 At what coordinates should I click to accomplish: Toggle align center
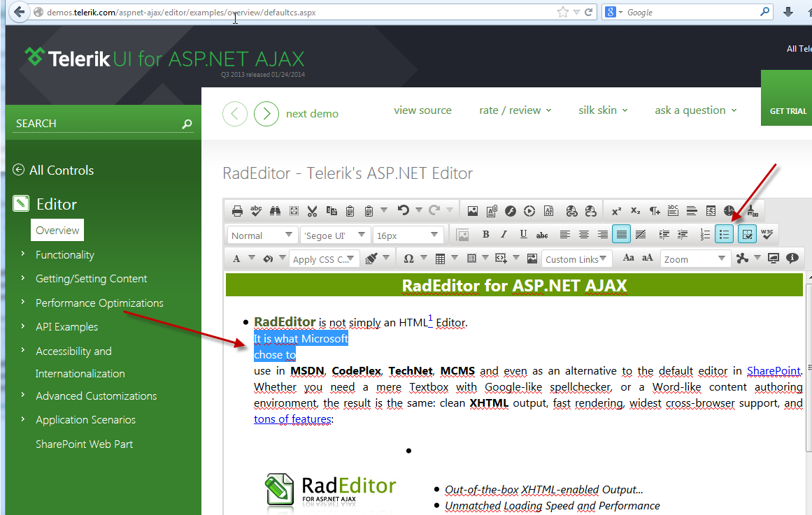(583, 235)
